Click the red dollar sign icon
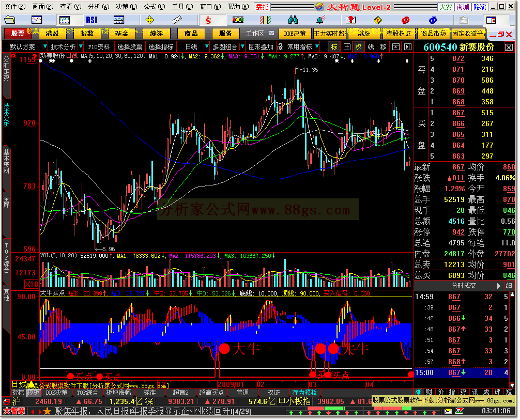This screenshot has height=420, width=520. point(208,20)
